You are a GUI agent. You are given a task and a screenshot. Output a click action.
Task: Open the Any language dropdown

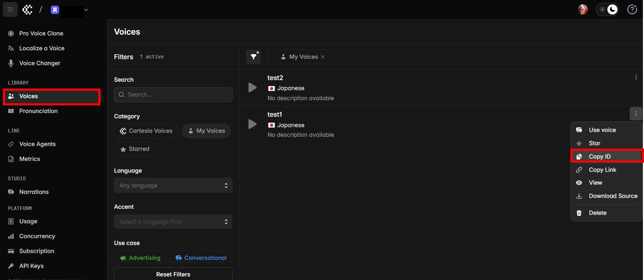pyautogui.click(x=173, y=185)
